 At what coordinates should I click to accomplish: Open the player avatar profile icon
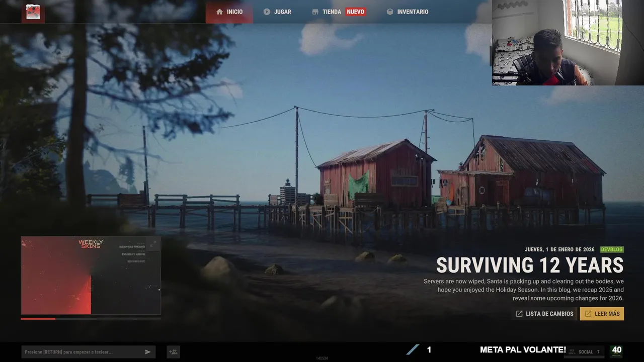(x=33, y=12)
